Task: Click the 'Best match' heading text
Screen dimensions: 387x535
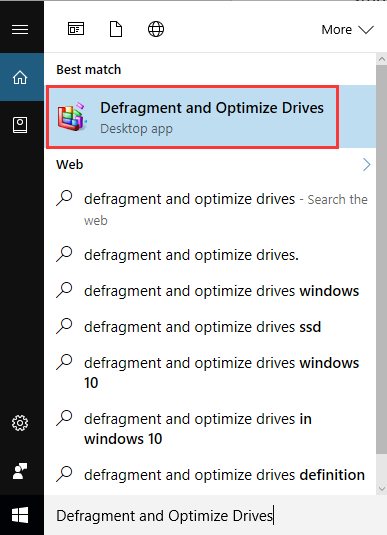Action: (x=89, y=70)
